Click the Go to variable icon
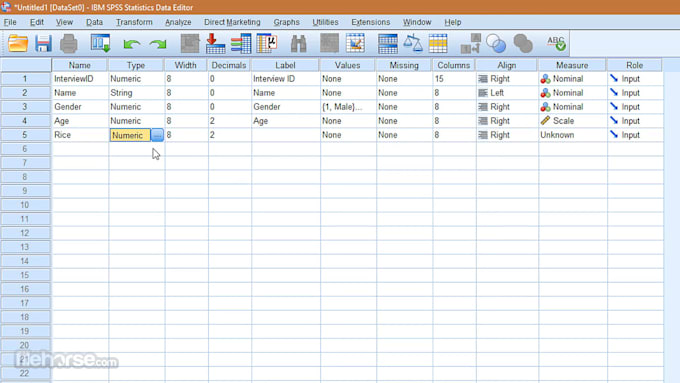This screenshot has height=383, width=680. pos(216,44)
